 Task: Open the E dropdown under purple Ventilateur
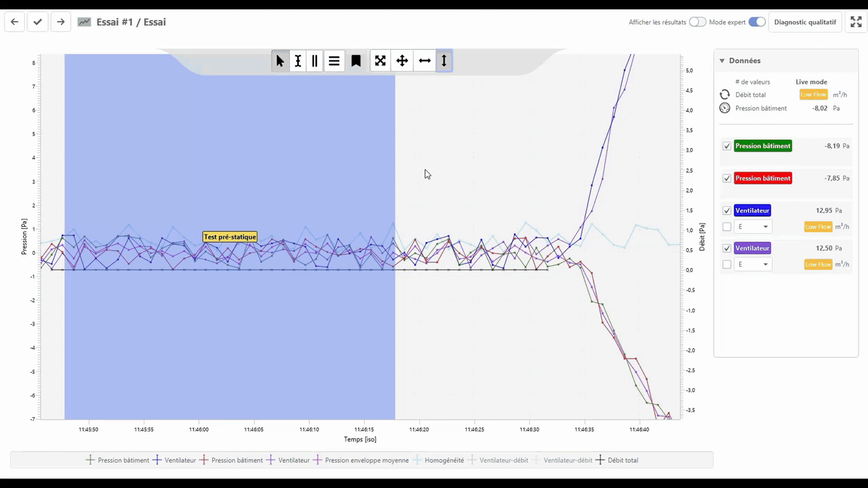click(753, 264)
